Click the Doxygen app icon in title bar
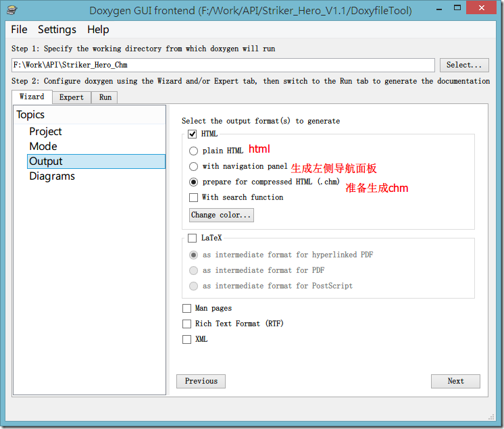Screen dimensions: 504x429 [x=12, y=10]
